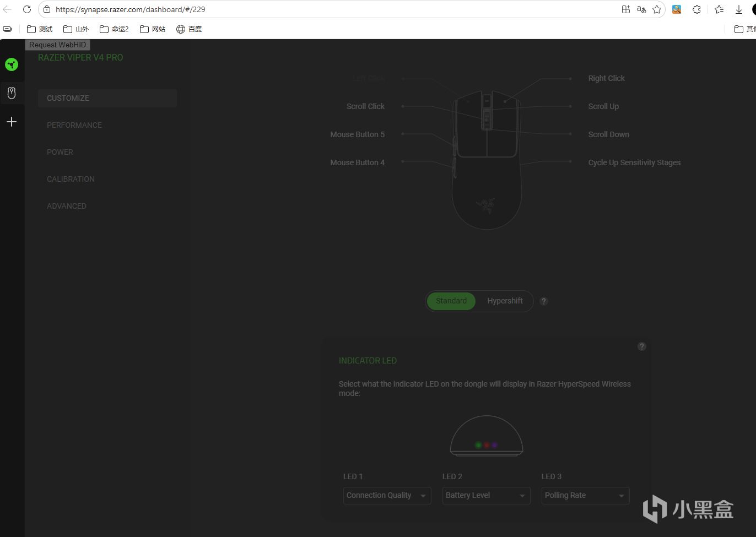The image size is (756, 537).
Task: Select the Scroll Click button assignment
Action: [x=365, y=106]
